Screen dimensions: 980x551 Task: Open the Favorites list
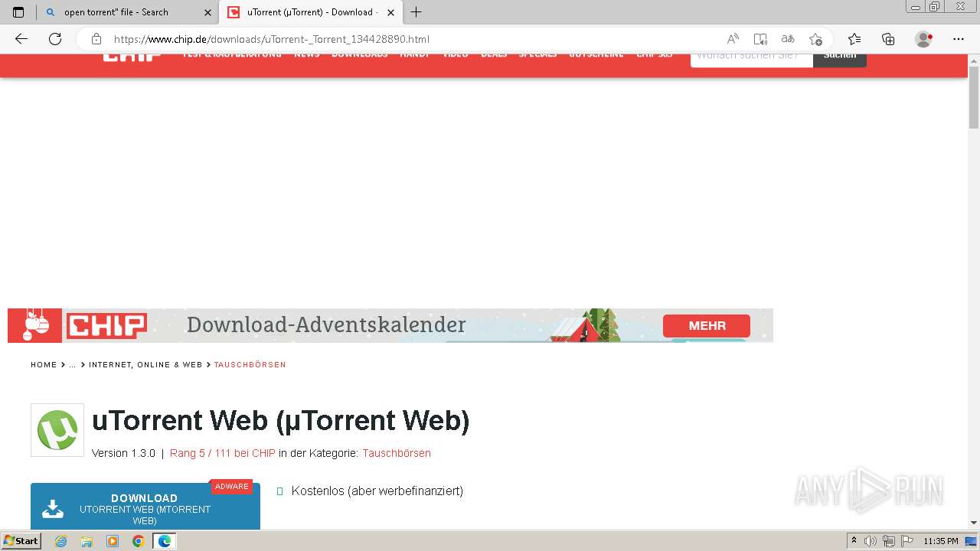(854, 39)
